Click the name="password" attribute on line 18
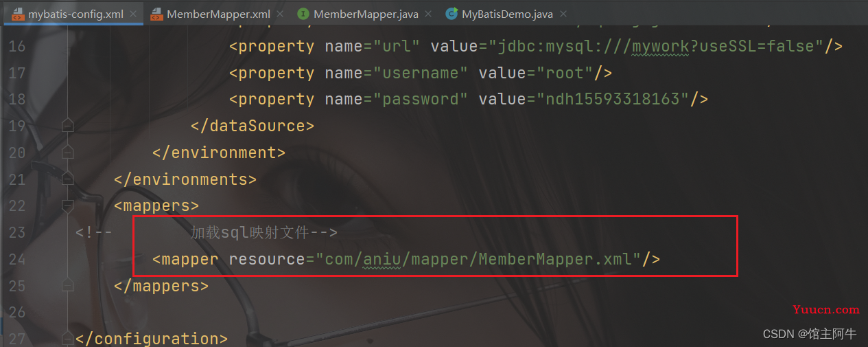Screen dimensions: 868x347 397,99
